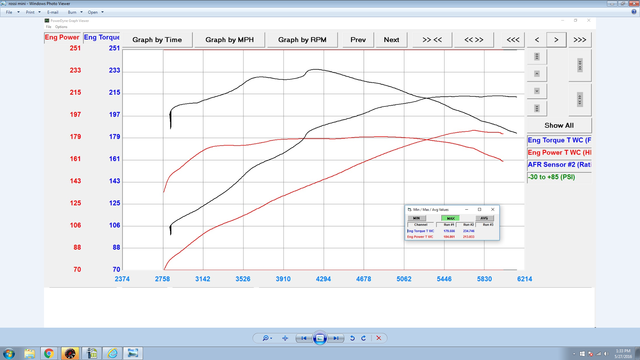Open the taskbar icon next to Internet Explorer

point(91,353)
